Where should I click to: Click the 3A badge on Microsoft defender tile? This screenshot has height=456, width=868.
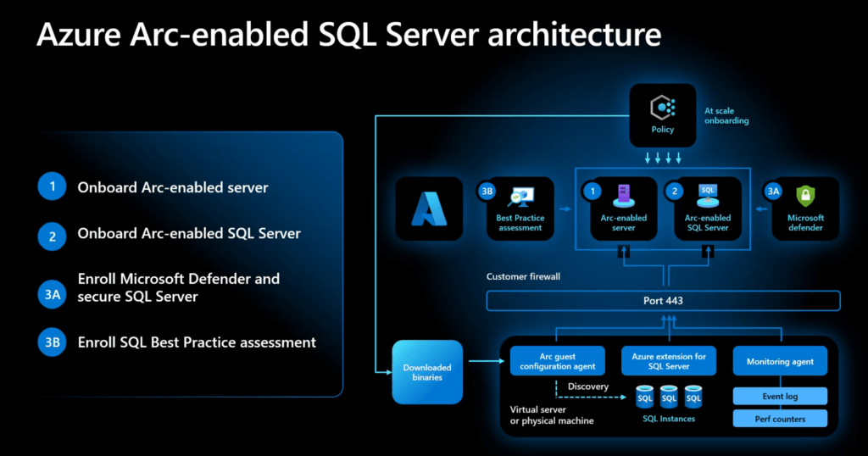773,192
